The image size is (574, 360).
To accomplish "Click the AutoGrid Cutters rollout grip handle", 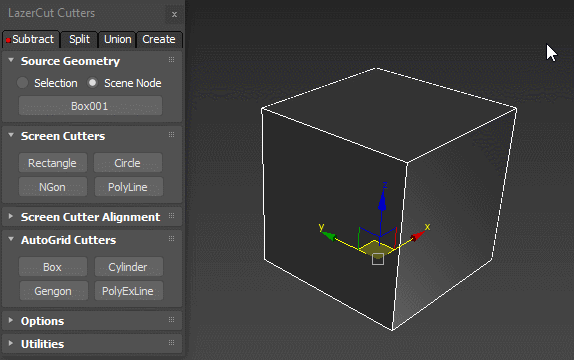I will [171, 239].
